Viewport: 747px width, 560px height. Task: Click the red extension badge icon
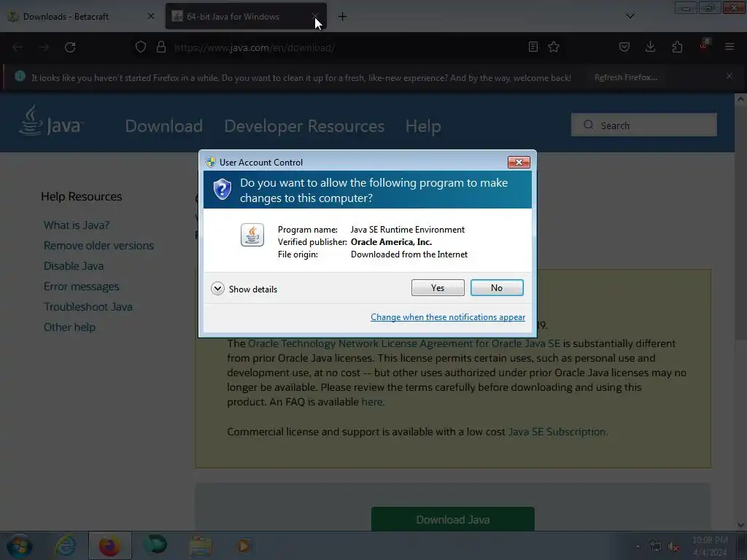pyautogui.click(x=704, y=46)
